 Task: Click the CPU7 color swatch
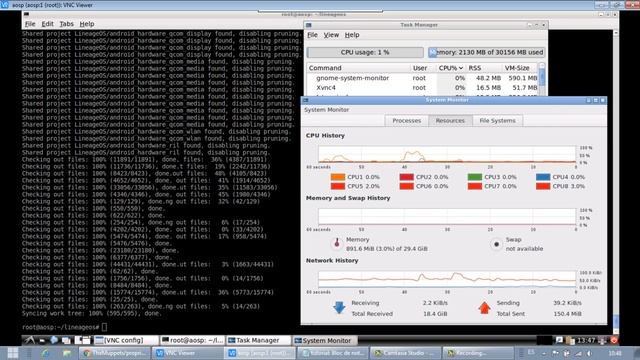tap(475, 186)
